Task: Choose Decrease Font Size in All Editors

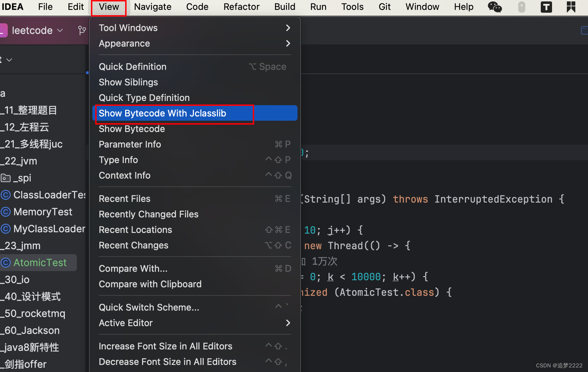Action: point(195,362)
